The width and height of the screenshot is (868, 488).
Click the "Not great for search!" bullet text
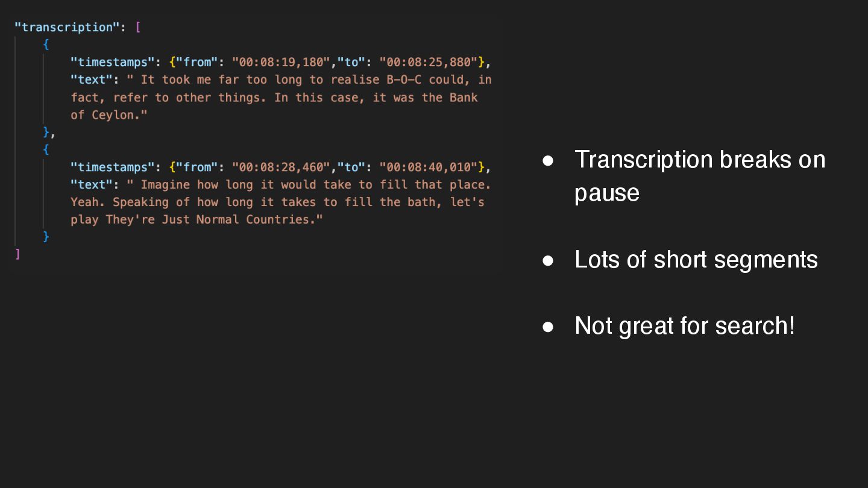[685, 326]
